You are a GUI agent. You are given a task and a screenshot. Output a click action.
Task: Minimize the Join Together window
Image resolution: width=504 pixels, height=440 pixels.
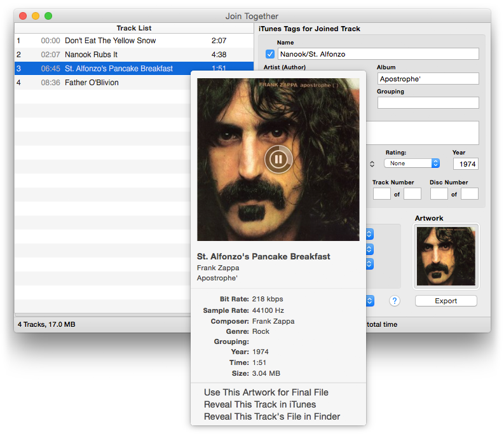click(x=36, y=16)
